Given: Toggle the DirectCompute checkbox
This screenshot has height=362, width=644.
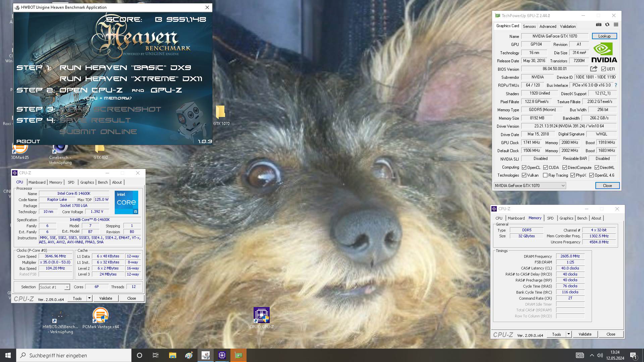Looking at the screenshot, I should click(x=565, y=168).
